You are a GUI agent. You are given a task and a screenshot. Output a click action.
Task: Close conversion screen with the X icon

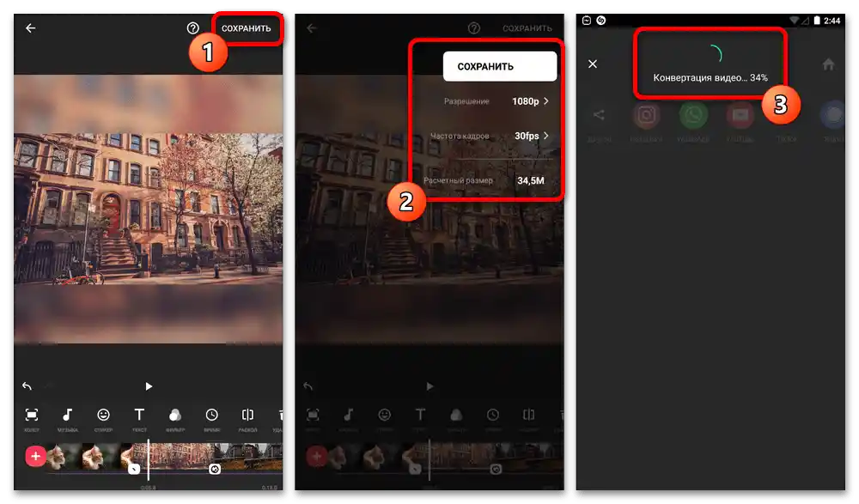pos(593,64)
